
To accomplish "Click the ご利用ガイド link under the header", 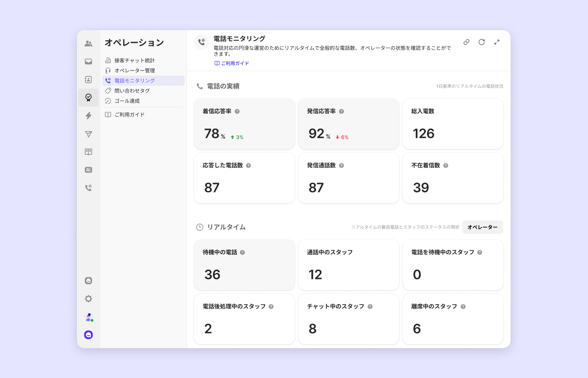I will (232, 63).
